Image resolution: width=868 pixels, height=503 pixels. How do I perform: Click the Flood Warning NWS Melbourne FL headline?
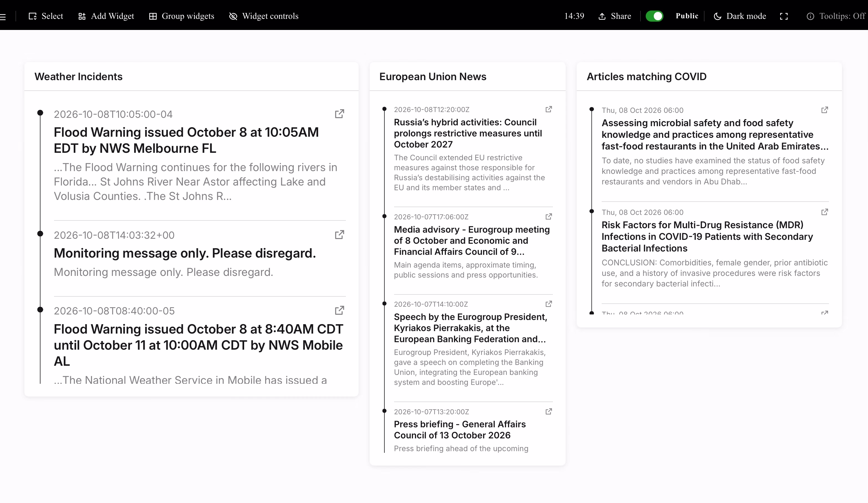coord(186,140)
